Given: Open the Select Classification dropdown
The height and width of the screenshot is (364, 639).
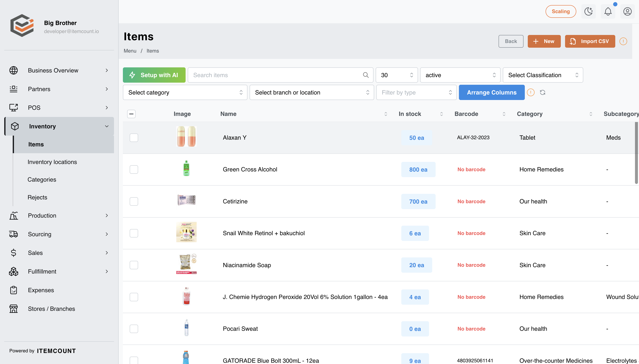Looking at the screenshot, I should (x=543, y=75).
